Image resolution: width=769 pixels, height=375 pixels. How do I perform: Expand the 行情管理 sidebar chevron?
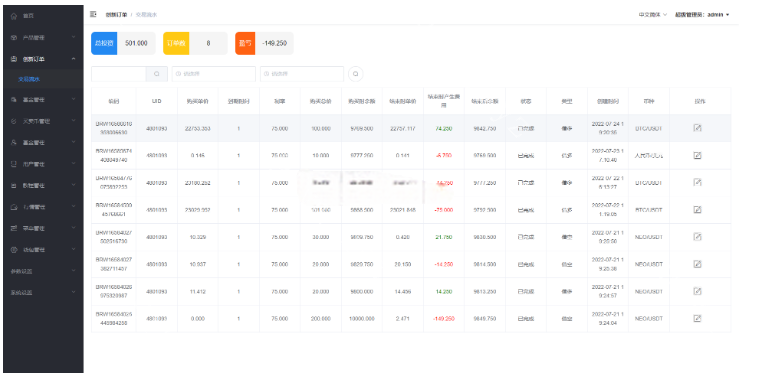point(73,207)
